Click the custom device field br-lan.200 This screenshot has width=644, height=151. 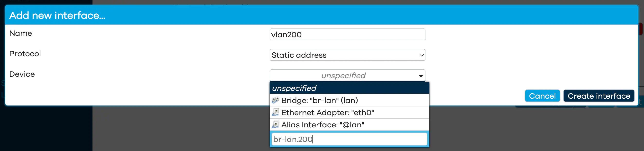pos(349,139)
